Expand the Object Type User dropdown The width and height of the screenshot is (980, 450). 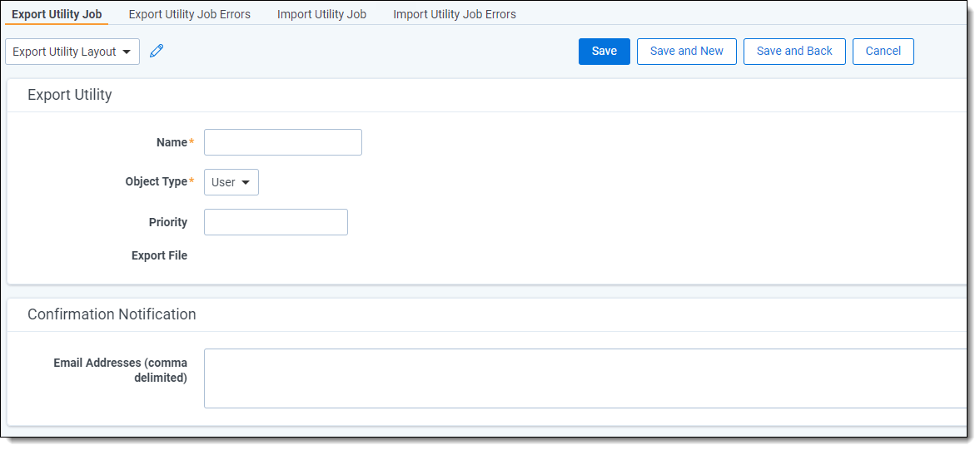[231, 182]
